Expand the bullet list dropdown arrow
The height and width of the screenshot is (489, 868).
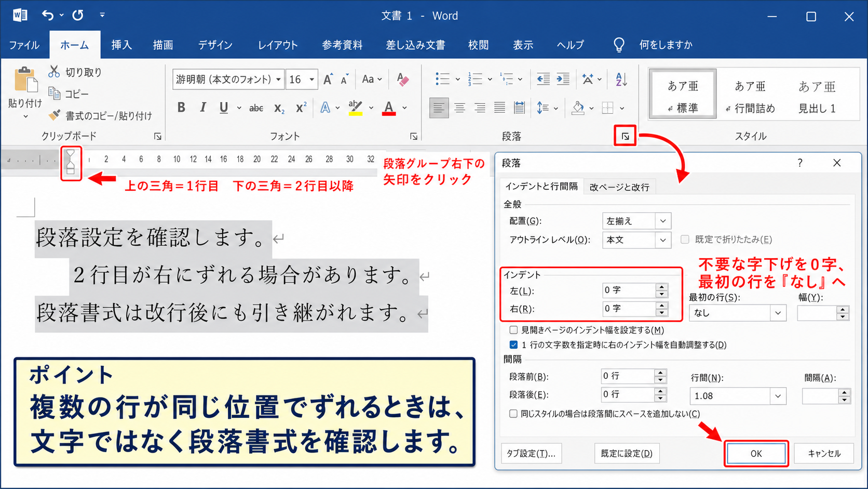click(x=457, y=80)
